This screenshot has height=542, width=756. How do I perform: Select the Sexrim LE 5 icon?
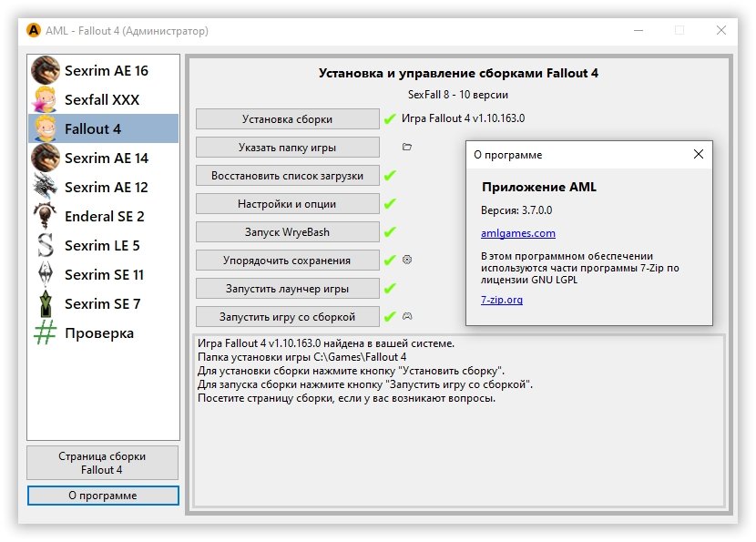(46, 245)
